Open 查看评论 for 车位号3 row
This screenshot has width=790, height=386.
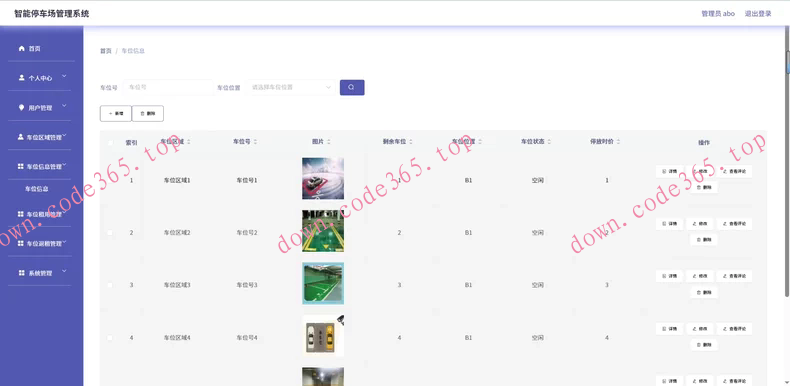734,276
